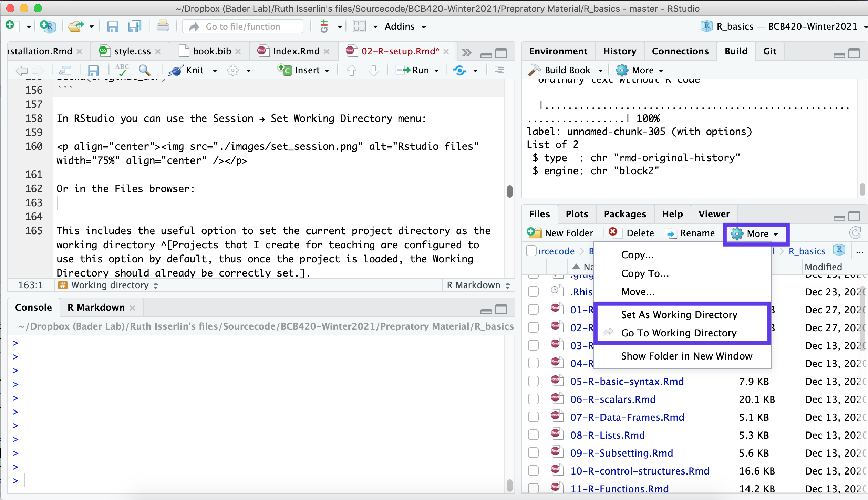Switch to the Plots tab
Viewport: 868px width, 500px height.
(577, 214)
